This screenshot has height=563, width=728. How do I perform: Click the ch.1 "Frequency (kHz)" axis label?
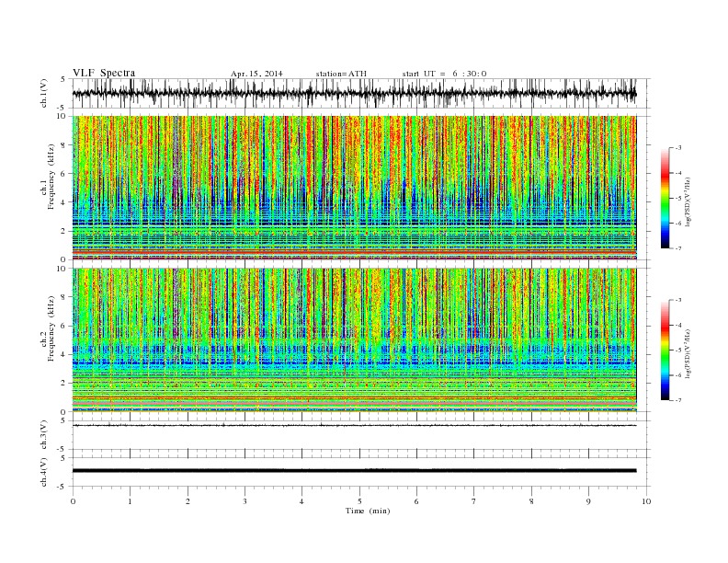pos(51,177)
